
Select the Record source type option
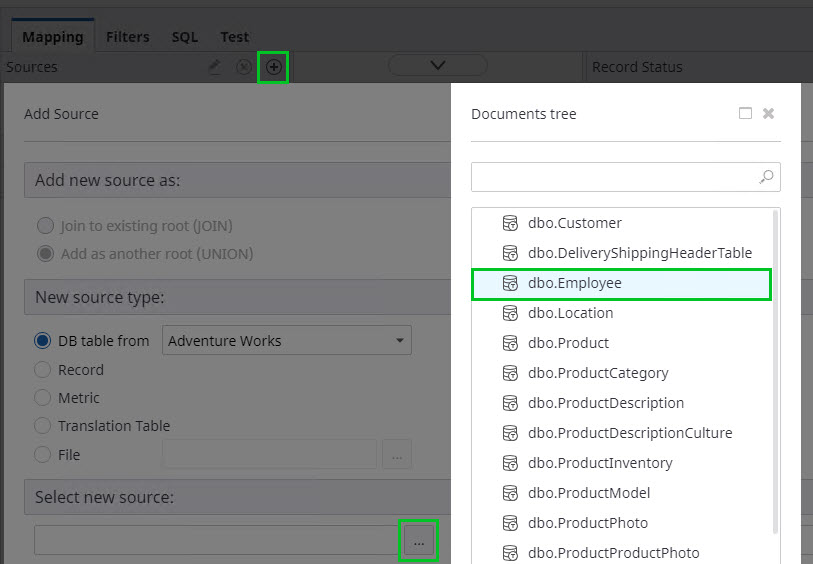click(x=42, y=370)
